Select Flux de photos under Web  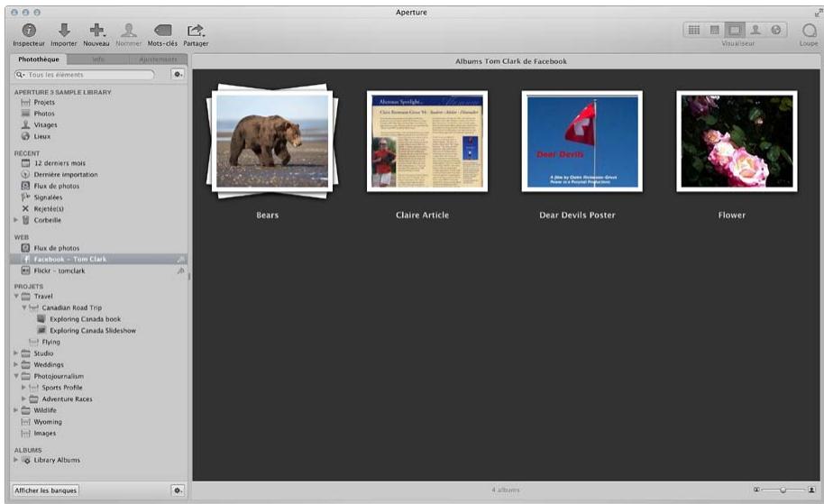click(56, 248)
